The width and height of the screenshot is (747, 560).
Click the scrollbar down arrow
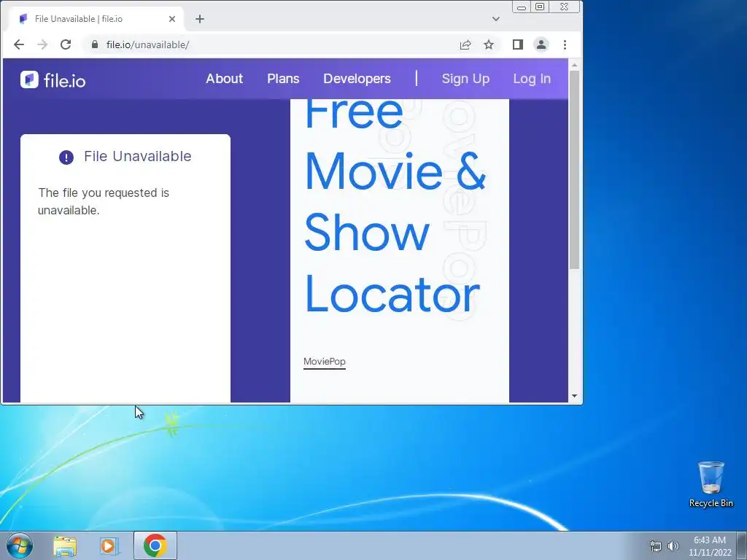click(x=575, y=396)
